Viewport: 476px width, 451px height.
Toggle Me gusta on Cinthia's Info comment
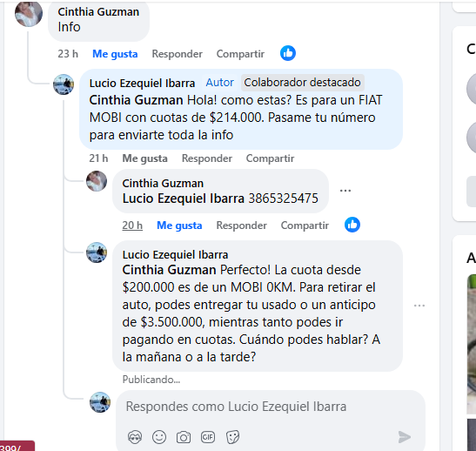click(x=115, y=54)
